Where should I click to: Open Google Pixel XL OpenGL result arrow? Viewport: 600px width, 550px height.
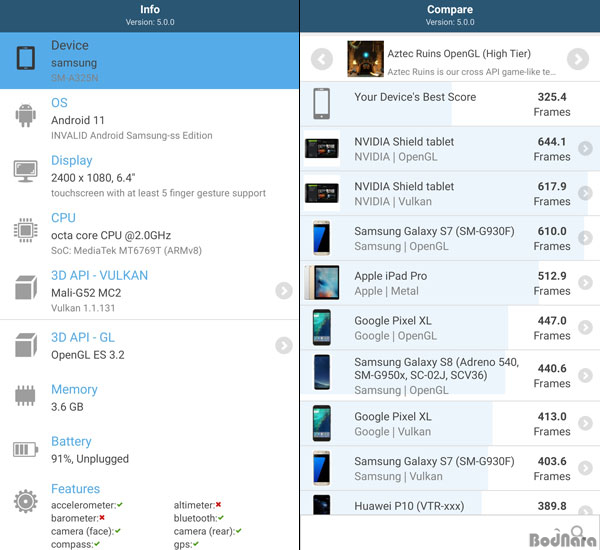[585, 327]
